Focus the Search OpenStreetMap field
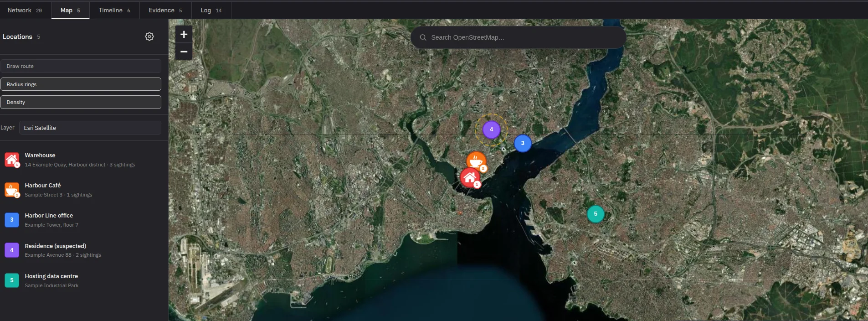Viewport: 868px width, 321px height. pyautogui.click(x=518, y=37)
